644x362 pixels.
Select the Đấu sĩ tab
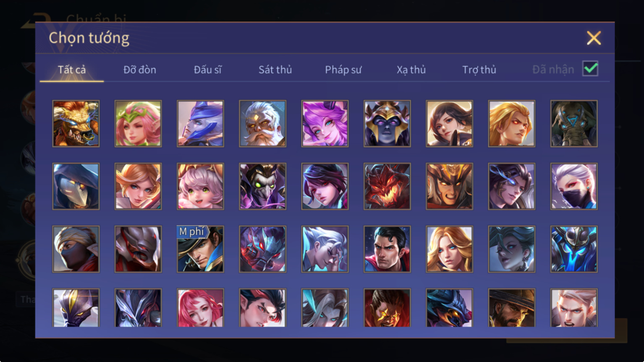[207, 70]
